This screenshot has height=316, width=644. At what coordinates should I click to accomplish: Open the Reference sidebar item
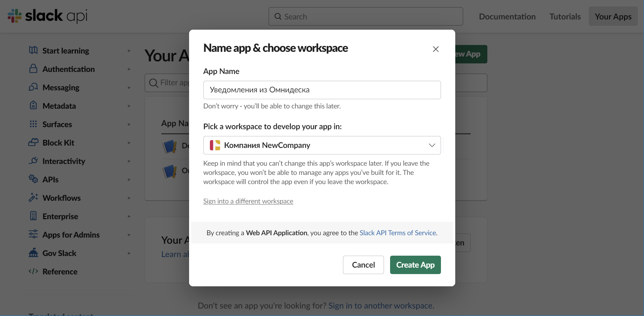(60, 272)
